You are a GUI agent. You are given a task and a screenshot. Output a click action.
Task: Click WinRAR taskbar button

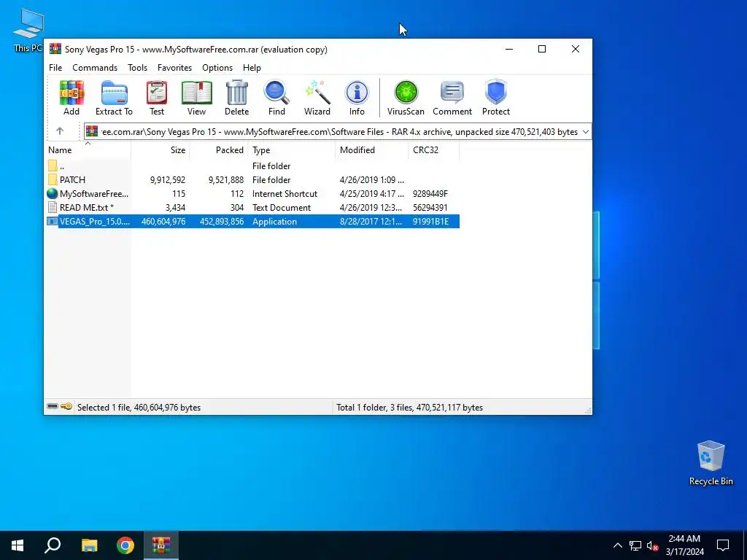tap(161, 545)
